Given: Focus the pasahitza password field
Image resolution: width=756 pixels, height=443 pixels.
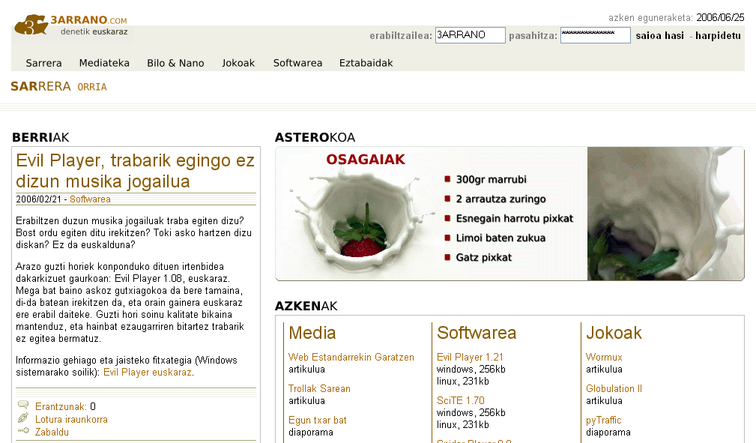Looking at the screenshot, I should tap(595, 35).
